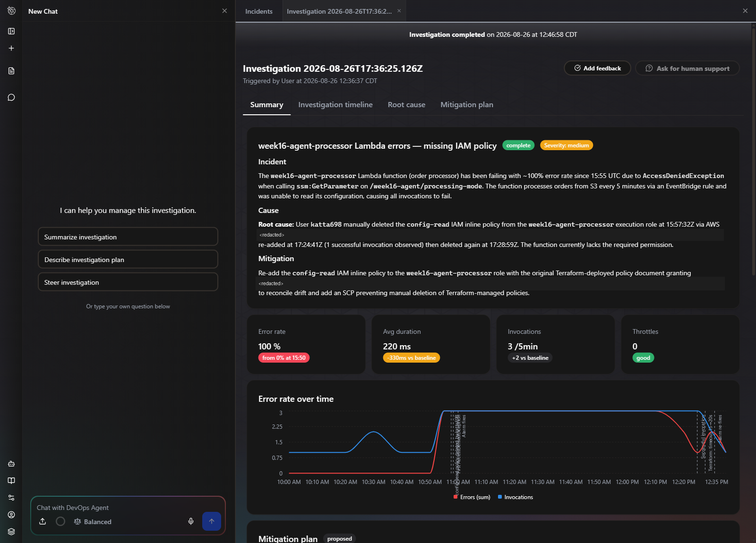Click the redacted text under Mitigation

tap(271, 283)
